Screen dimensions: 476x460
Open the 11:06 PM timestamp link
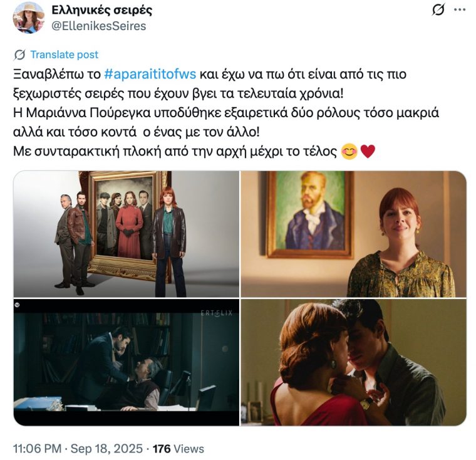coord(37,449)
